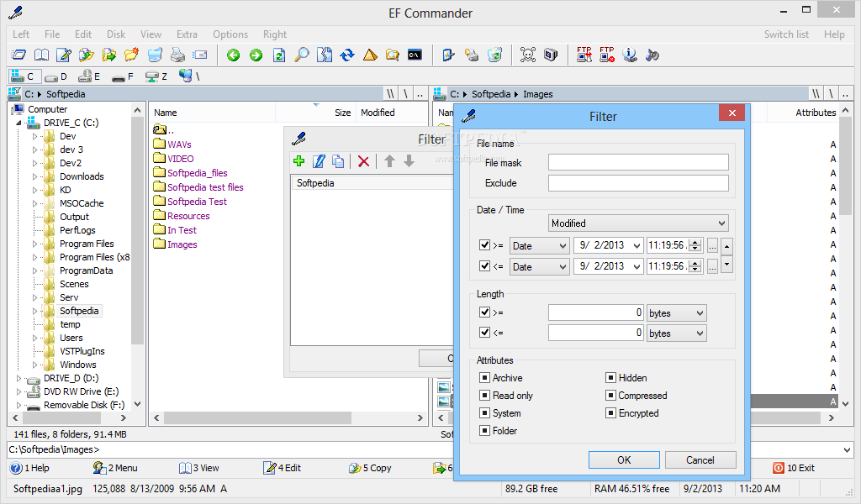Click the magnifying glass Find icon
Image resolution: width=861 pixels, height=504 pixels.
(302, 55)
